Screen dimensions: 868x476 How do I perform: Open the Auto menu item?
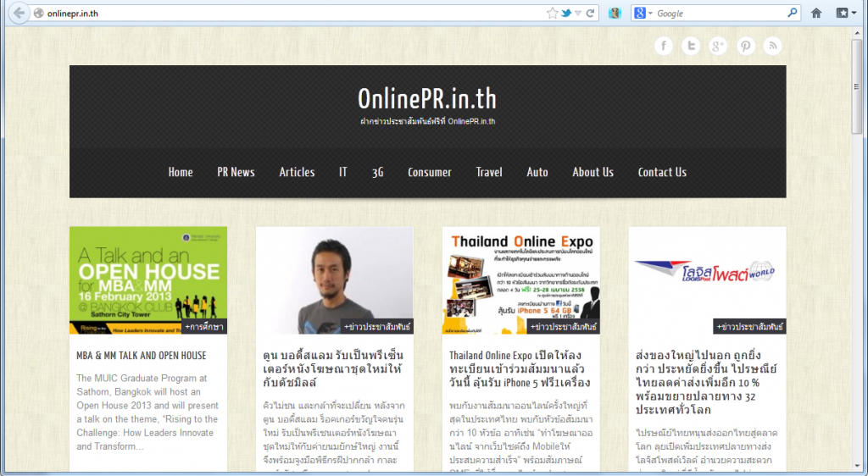[537, 173]
